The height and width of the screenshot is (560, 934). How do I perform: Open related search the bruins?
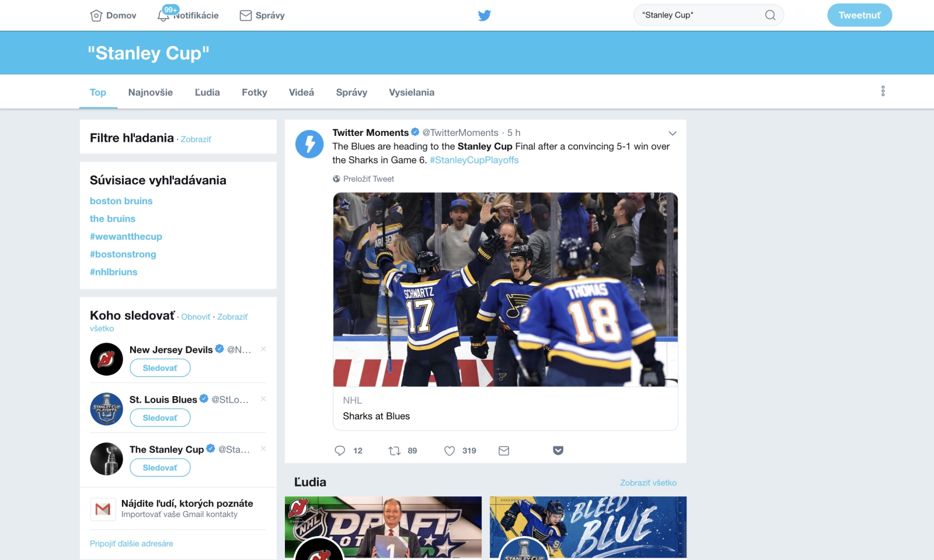pos(113,219)
